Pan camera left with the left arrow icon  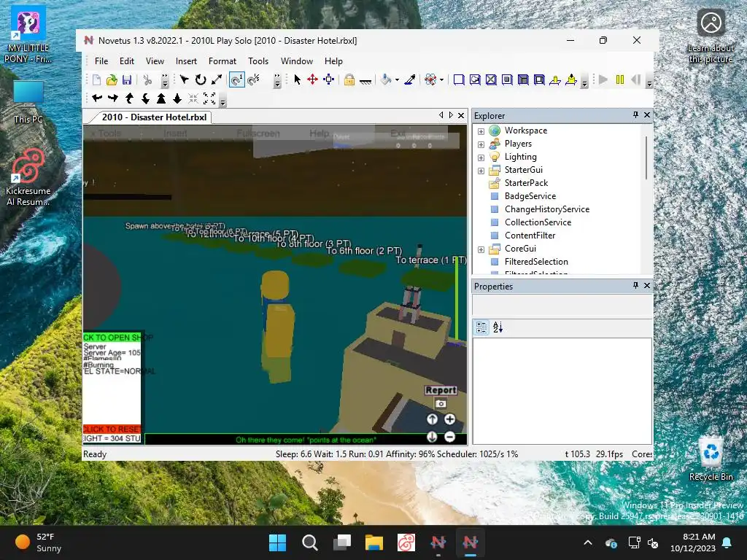coord(97,98)
